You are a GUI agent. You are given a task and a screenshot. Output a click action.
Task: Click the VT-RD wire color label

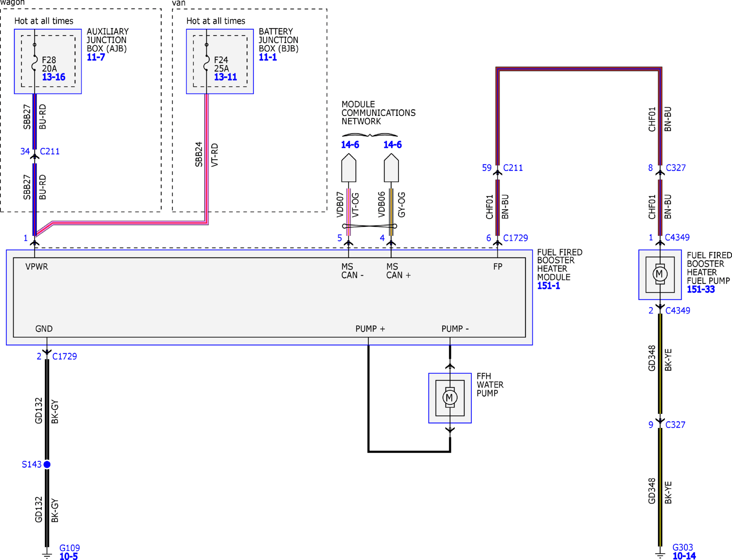coord(214,155)
